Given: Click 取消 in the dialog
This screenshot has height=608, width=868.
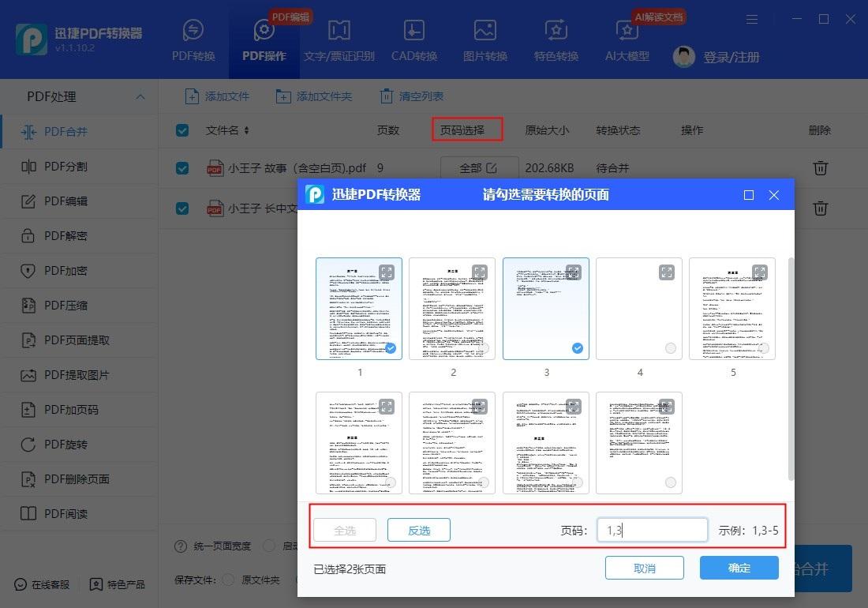Looking at the screenshot, I should pyautogui.click(x=645, y=569).
